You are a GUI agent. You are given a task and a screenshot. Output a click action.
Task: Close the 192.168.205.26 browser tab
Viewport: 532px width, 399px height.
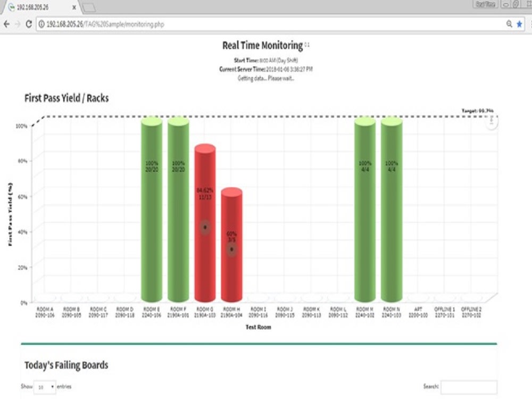coord(74,7)
